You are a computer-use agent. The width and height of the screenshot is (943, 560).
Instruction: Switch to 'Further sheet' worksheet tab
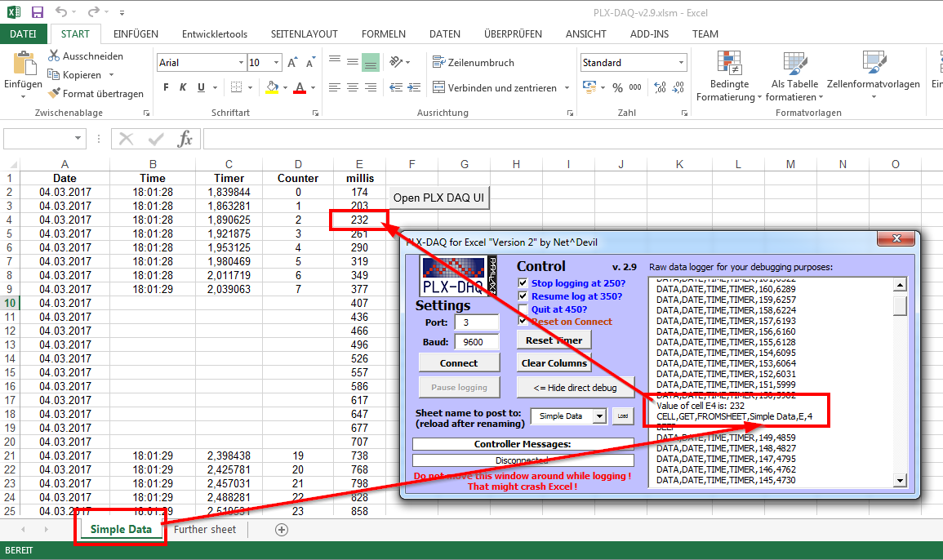tap(205, 529)
